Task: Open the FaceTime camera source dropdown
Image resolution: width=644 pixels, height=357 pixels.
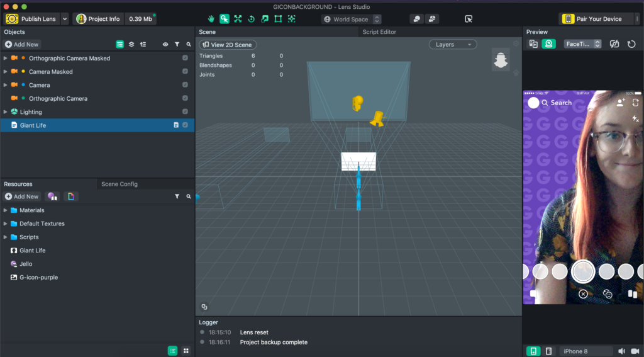Action: pos(582,44)
